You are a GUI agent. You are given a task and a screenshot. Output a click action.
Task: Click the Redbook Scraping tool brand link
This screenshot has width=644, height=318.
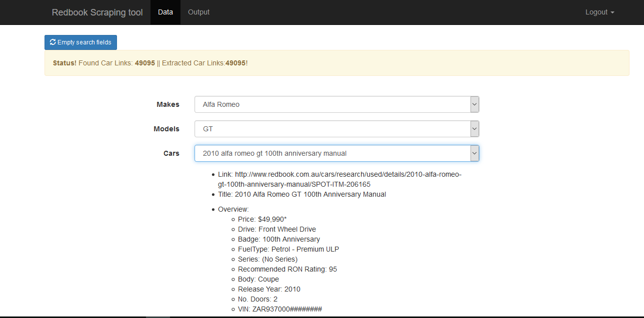(97, 12)
